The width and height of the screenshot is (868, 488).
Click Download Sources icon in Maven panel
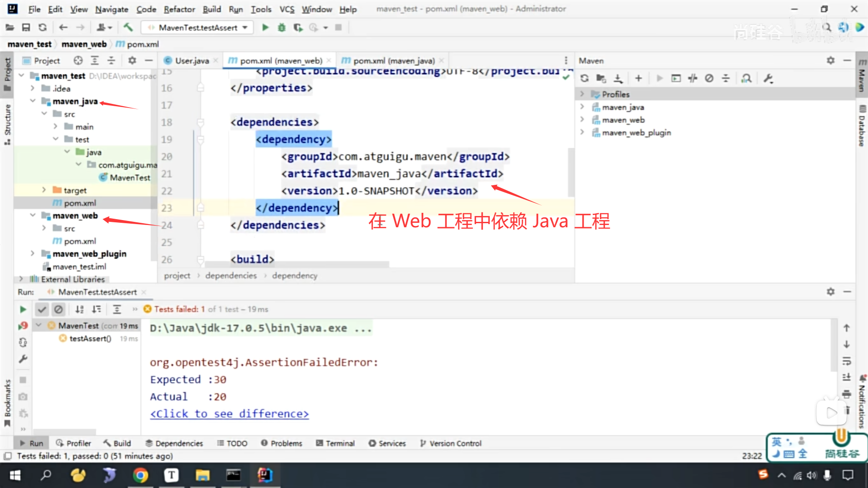tap(618, 78)
